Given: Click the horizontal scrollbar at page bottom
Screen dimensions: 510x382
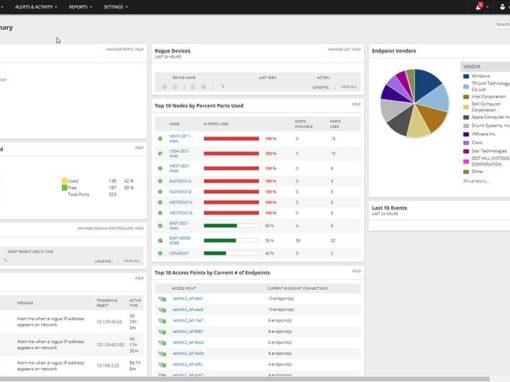Looking at the screenshot, I should tap(245, 379).
